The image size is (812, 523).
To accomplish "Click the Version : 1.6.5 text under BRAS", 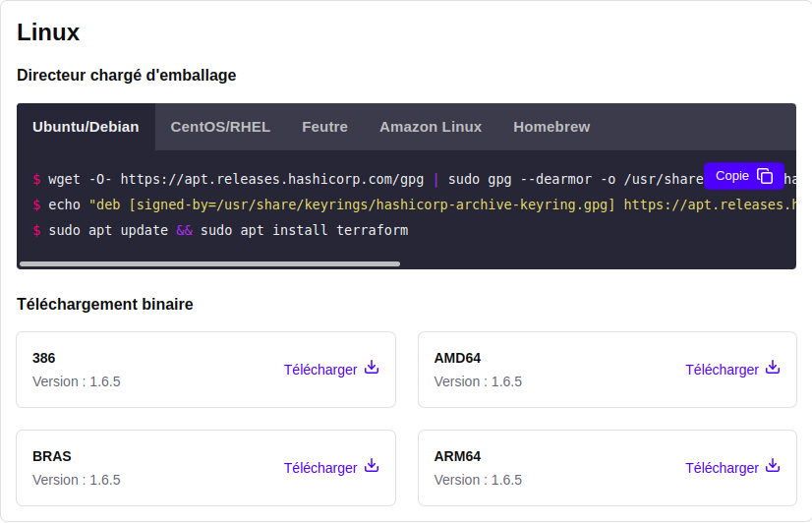I will pos(76,480).
